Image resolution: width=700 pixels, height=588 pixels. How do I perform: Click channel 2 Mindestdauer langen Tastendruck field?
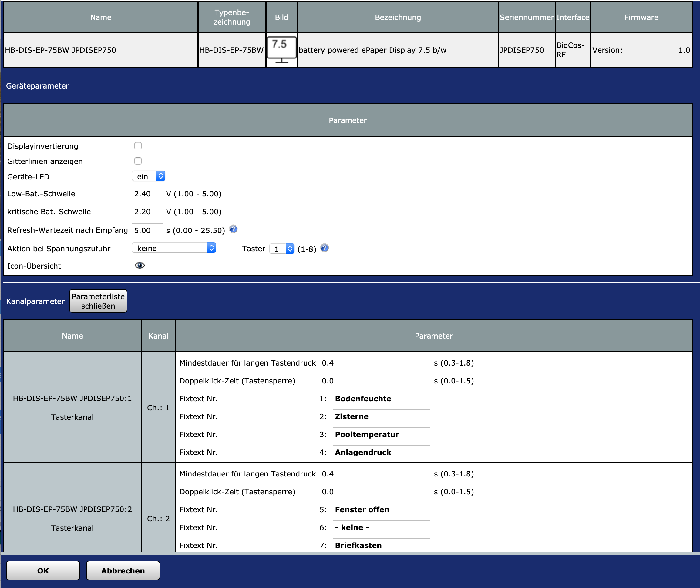(x=363, y=474)
